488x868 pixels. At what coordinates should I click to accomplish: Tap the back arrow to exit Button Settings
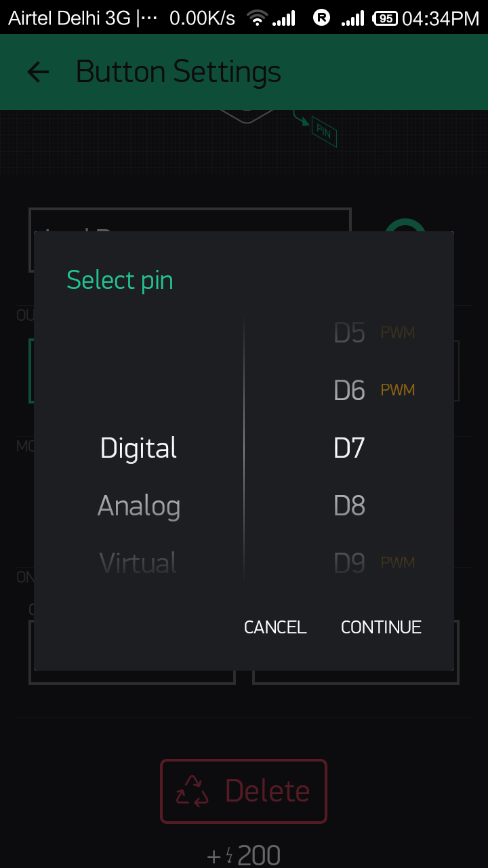pos(37,71)
